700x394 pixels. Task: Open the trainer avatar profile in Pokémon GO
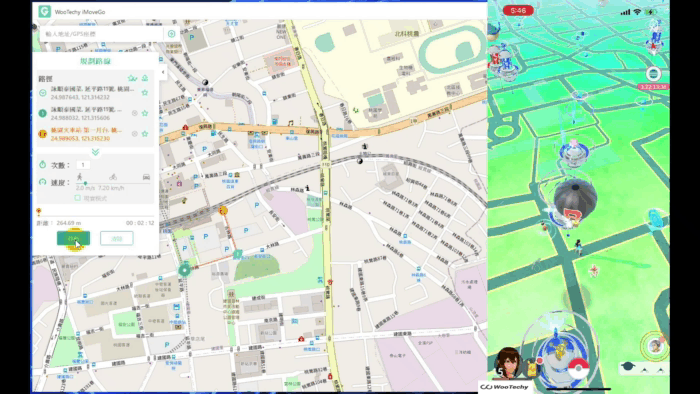pyautogui.click(x=507, y=362)
